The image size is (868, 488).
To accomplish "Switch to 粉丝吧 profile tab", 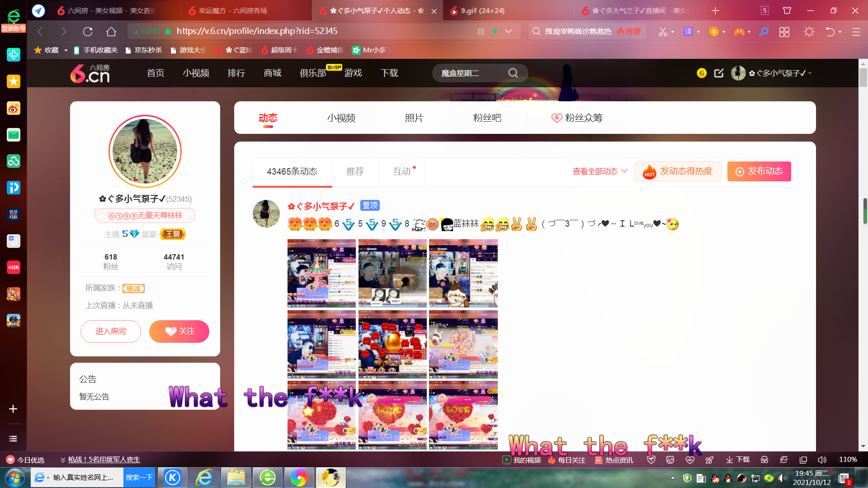I will point(487,118).
